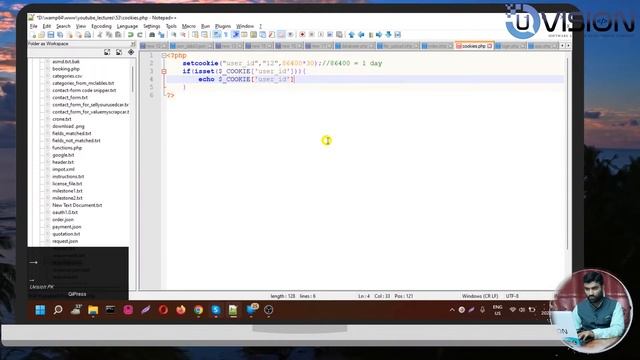This screenshot has height=360, width=640.
Task: Undo the last edit via toolbar
Action: pos(131,35)
